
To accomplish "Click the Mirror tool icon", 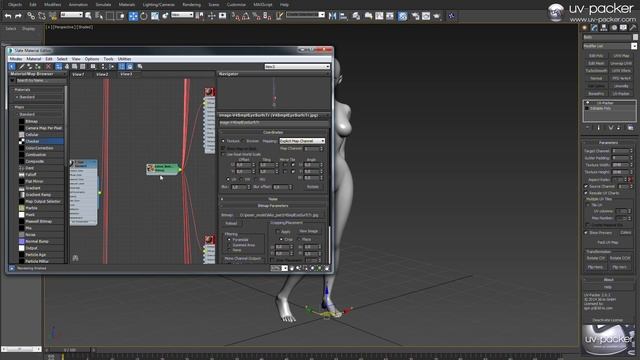I will [x=333, y=16].
